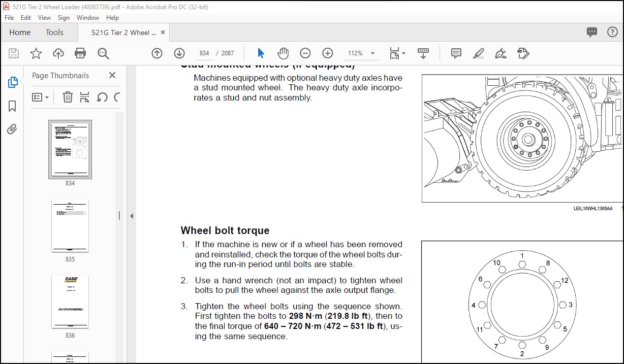This screenshot has height=364, width=624.
Task: Click the cloud upload icon
Action: 58,53
